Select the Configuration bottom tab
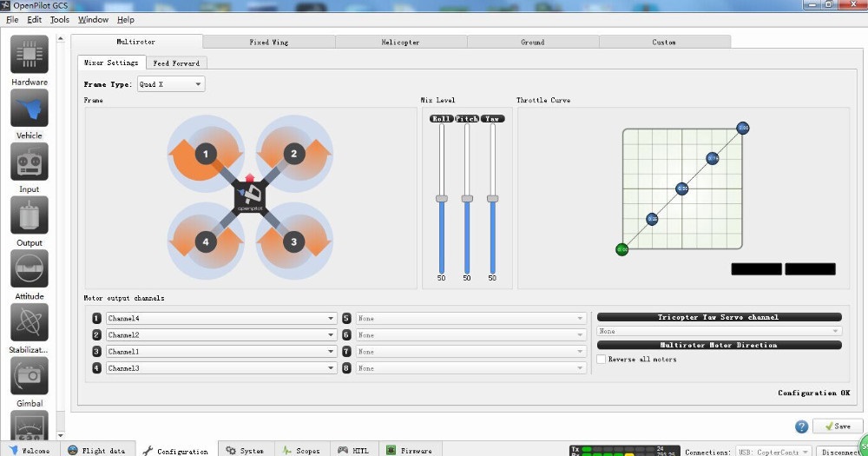 [x=176, y=451]
